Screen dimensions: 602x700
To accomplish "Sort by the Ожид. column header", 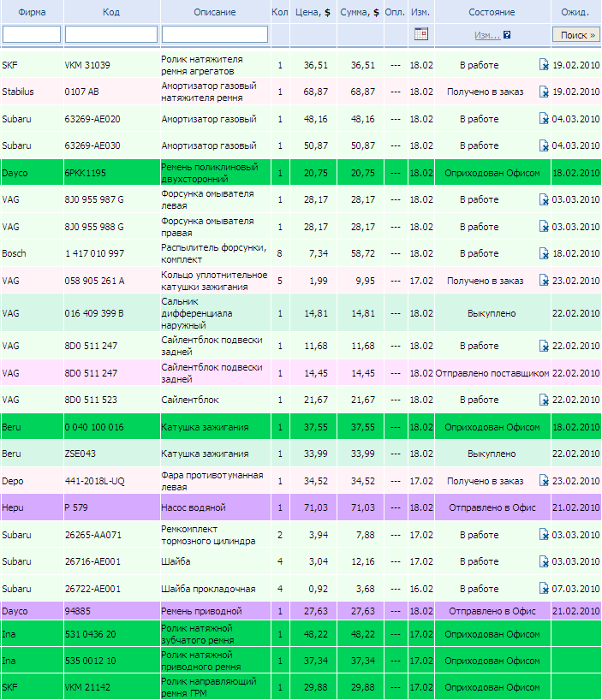I will pyautogui.click(x=575, y=12).
